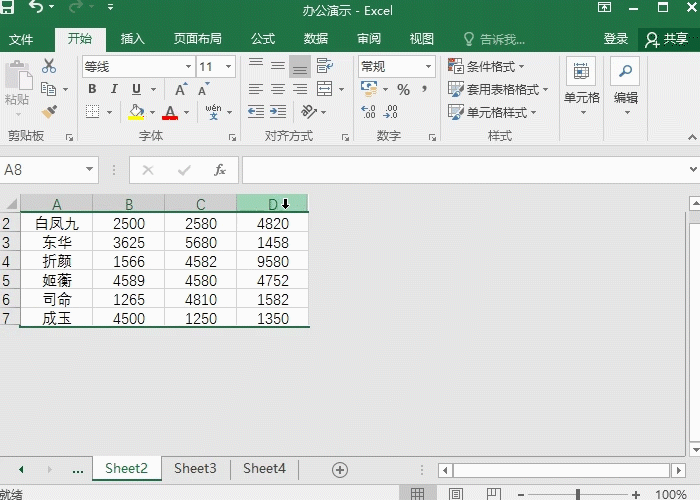700x500 pixels.
Task: Click the Name Box showing A8
Action: pos(49,170)
